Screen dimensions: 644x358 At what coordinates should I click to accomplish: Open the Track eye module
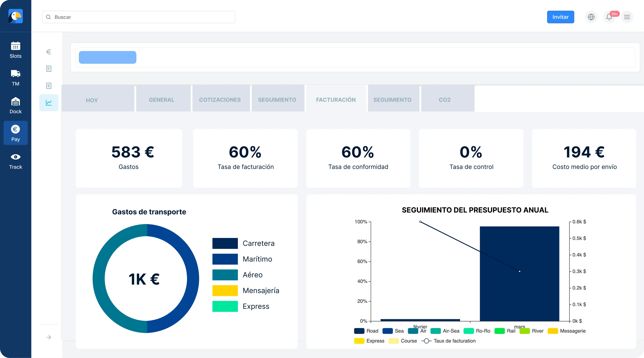(15, 161)
